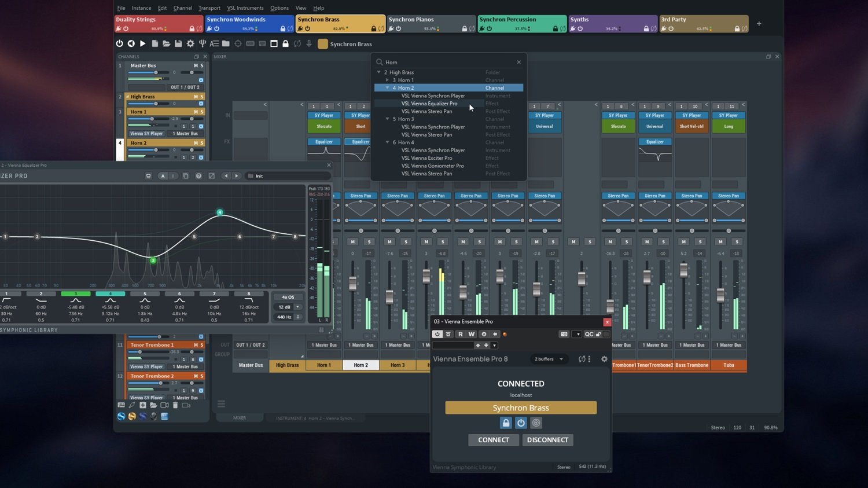868x488 pixels.
Task: Click the blue lock icon under Synchron Brass
Action: (506, 423)
